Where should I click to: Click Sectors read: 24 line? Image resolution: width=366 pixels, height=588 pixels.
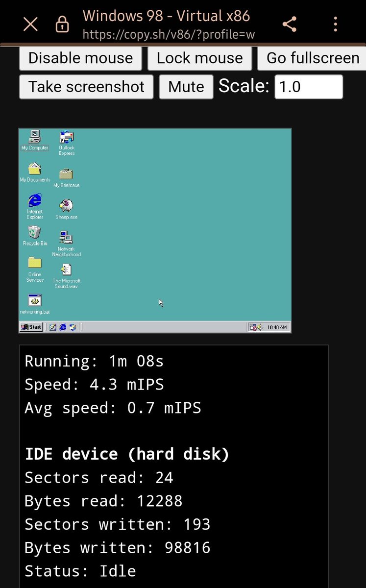(99, 478)
